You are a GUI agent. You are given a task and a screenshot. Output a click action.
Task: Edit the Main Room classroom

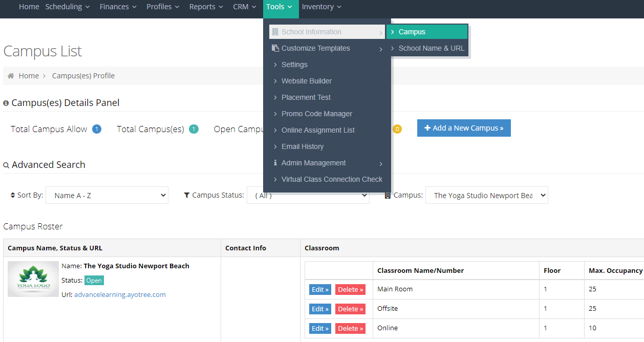pyautogui.click(x=320, y=290)
